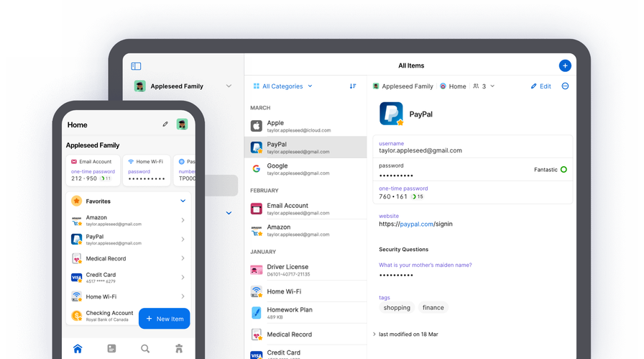Tap the phone's home tab icon

tap(78, 349)
